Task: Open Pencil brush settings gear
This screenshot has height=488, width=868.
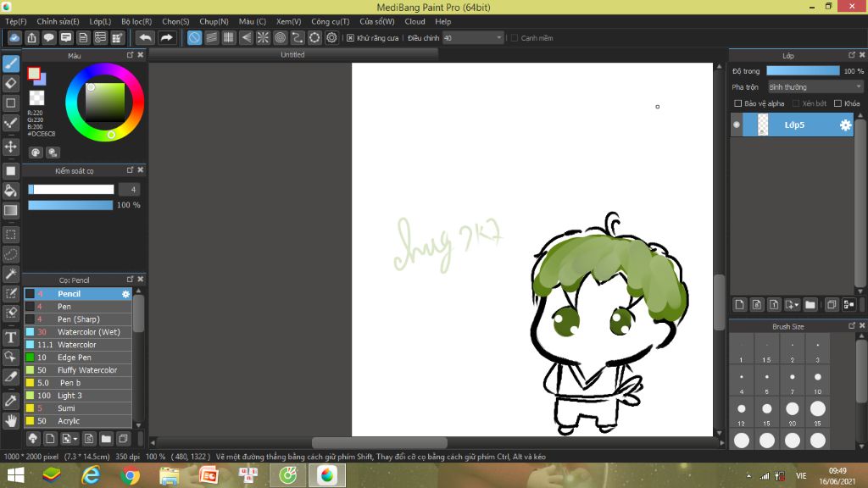Action: pos(125,294)
